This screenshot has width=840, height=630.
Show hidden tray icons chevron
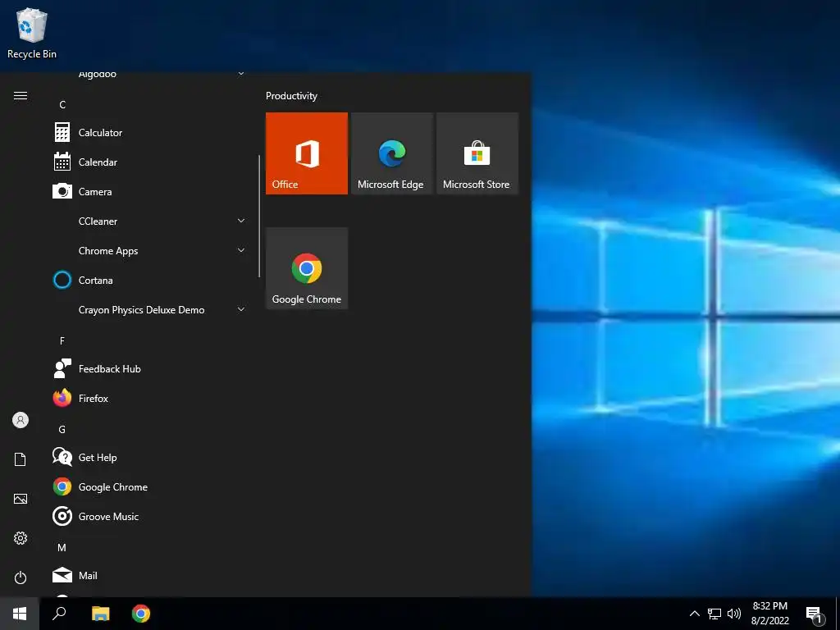pos(694,614)
